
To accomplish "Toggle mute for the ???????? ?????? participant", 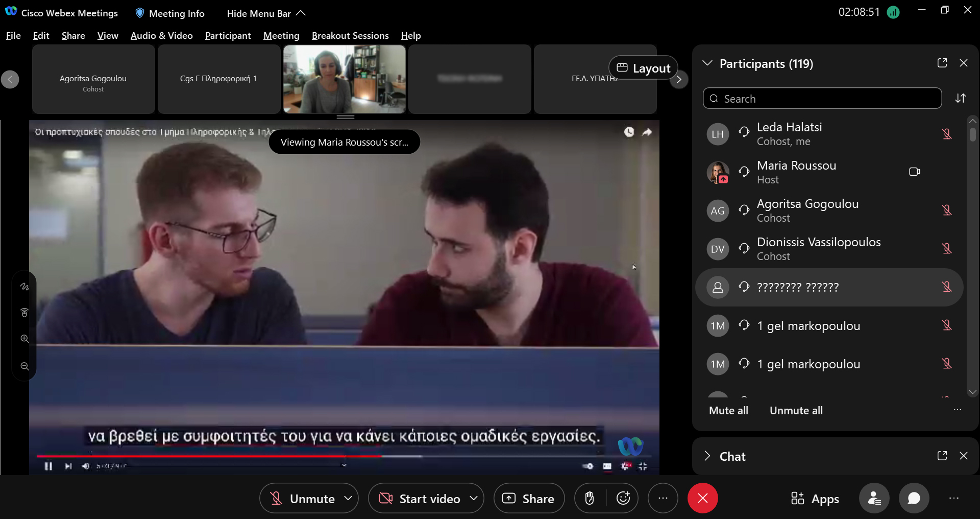I will pyautogui.click(x=947, y=287).
